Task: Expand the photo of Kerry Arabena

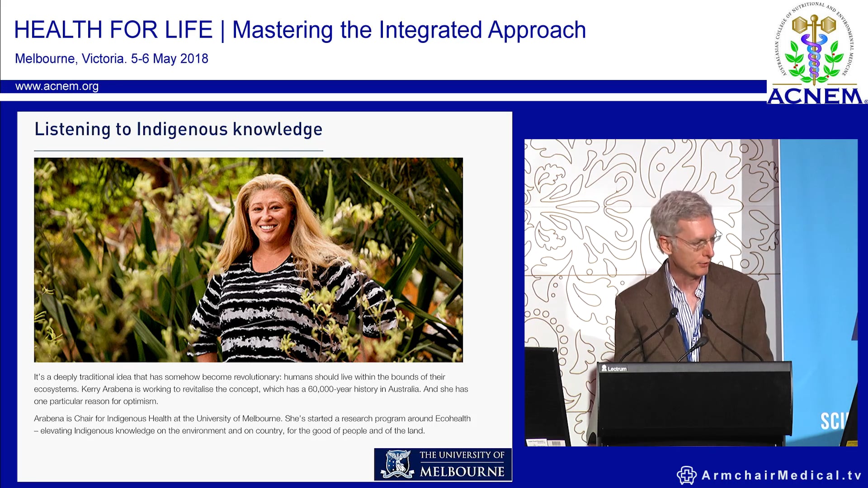Action: pyautogui.click(x=248, y=258)
